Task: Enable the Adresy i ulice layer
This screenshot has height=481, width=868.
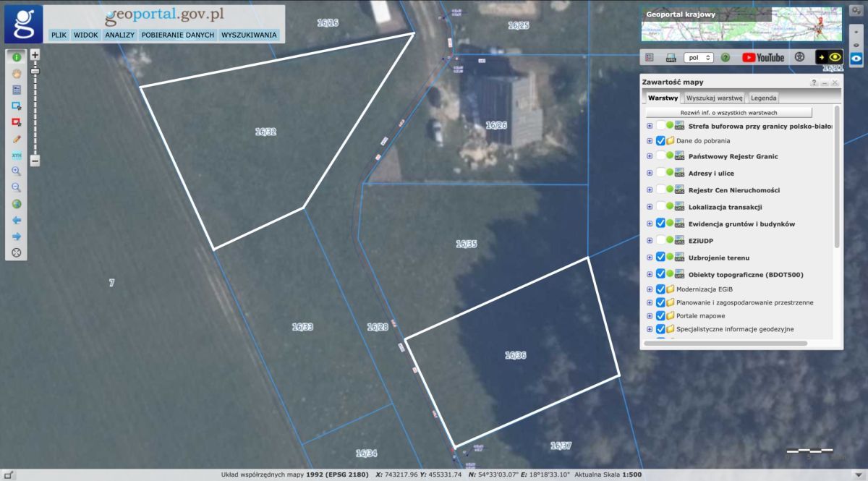Action: pyautogui.click(x=660, y=173)
